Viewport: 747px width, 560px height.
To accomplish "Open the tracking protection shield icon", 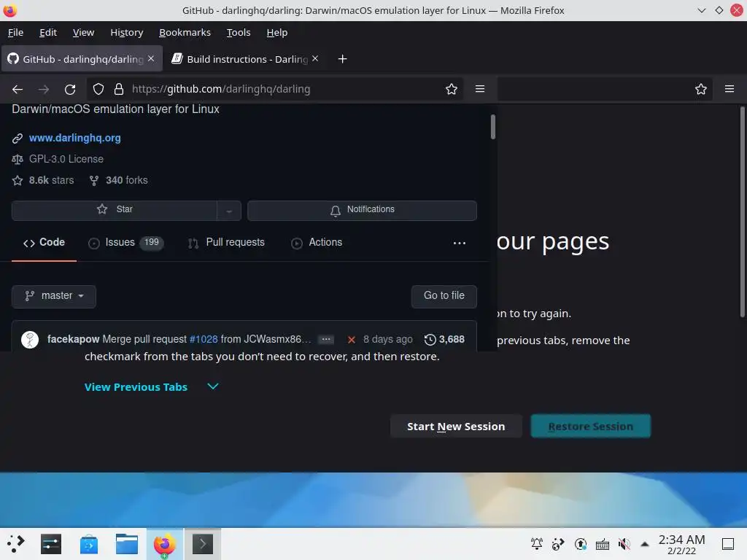I will click(x=98, y=89).
